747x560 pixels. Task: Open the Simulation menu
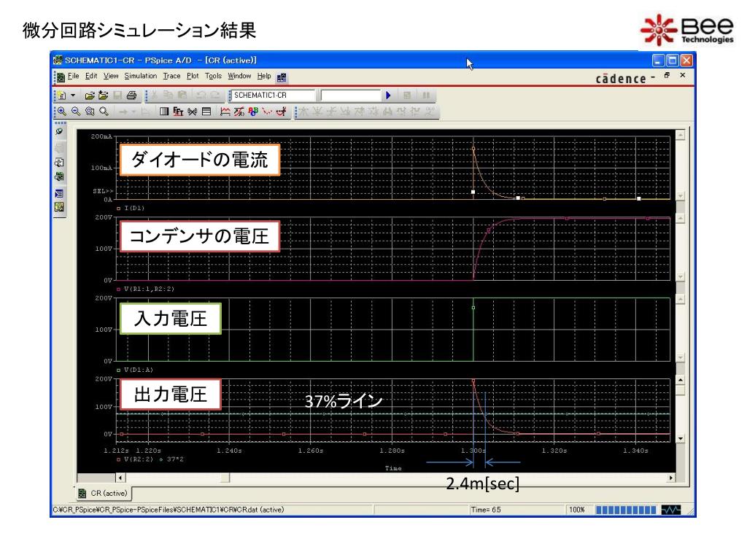141,76
